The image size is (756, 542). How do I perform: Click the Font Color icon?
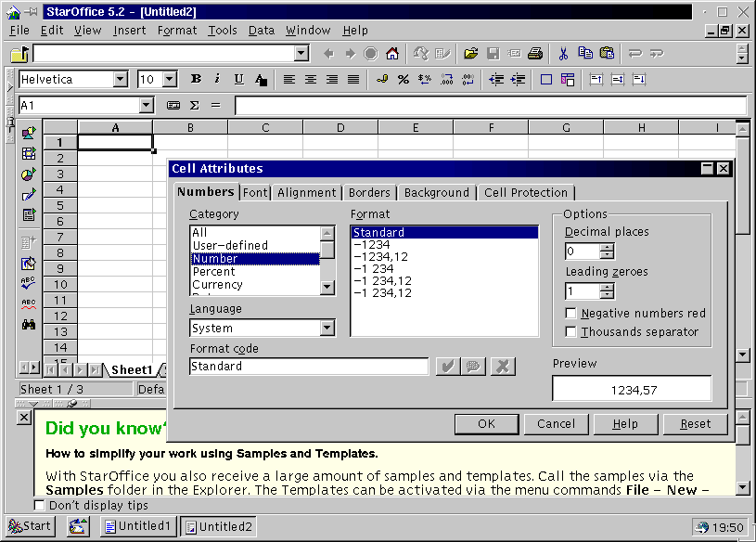(x=261, y=79)
